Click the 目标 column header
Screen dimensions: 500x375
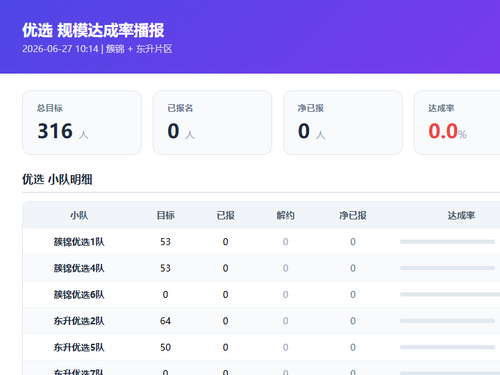point(165,215)
